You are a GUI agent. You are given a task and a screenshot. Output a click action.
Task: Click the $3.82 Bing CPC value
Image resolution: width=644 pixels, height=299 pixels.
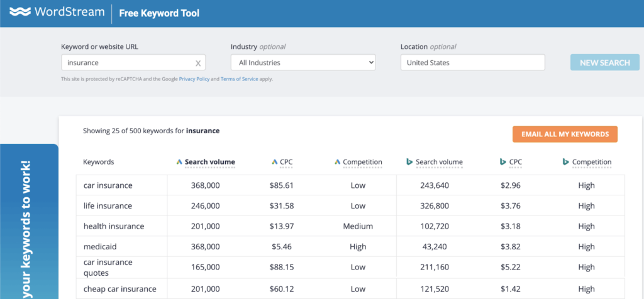(511, 247)
